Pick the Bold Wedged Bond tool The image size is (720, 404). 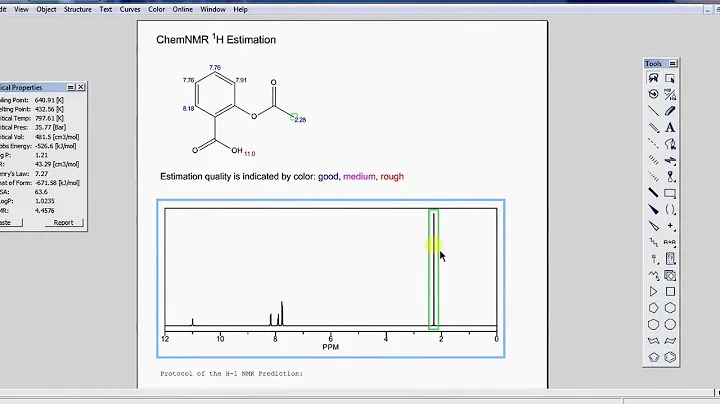(x=653, y=210)
